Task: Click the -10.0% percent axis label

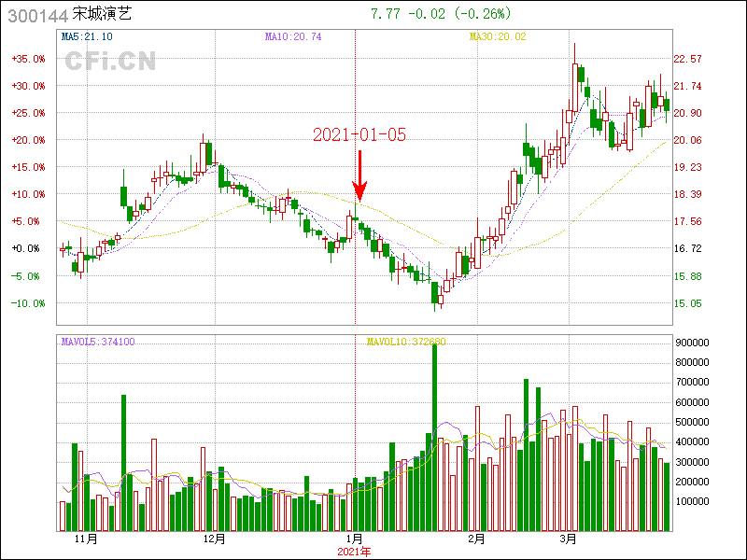Action: (x=28, y=303)
